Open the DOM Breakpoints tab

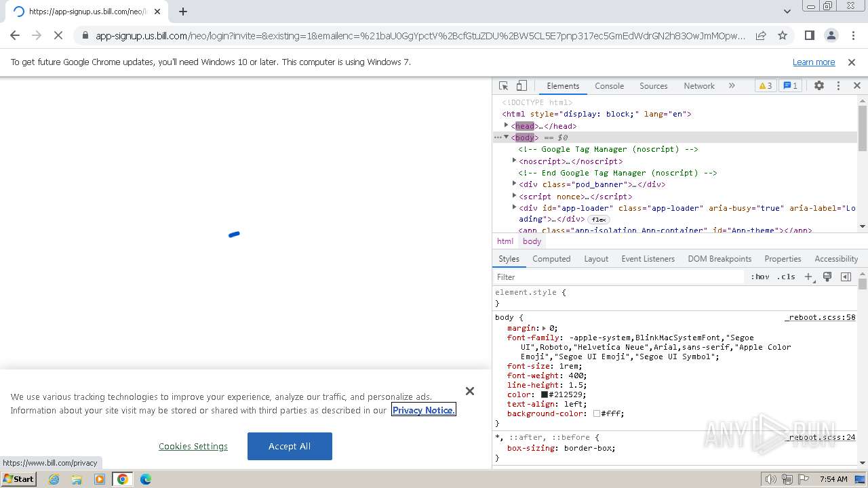[719, 259]
